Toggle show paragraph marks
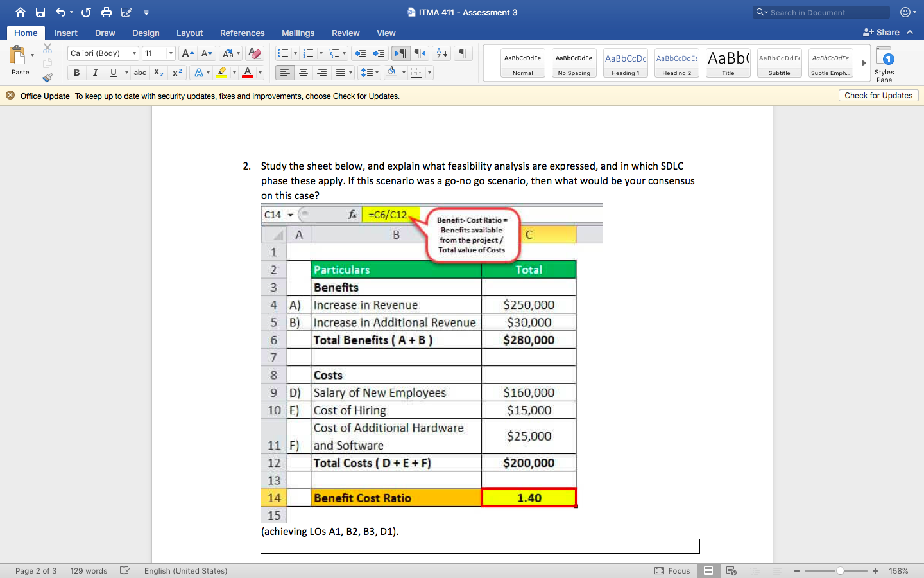The width and height of the screenshot is (924, 578). point(463,53)
